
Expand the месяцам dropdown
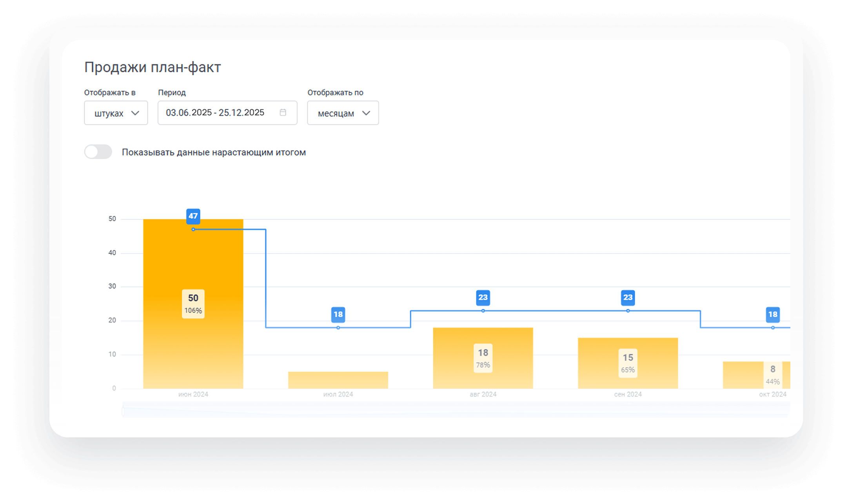pos(343,113)
